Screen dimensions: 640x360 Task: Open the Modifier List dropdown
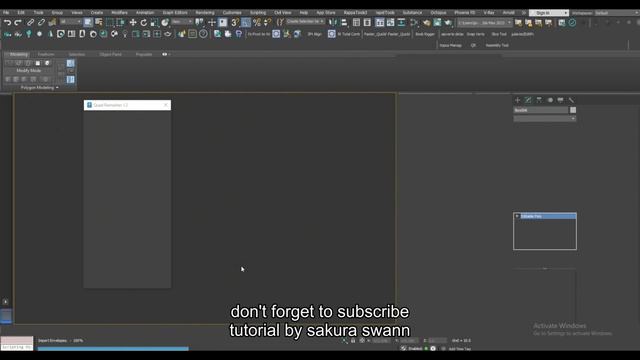coord(544,118)
